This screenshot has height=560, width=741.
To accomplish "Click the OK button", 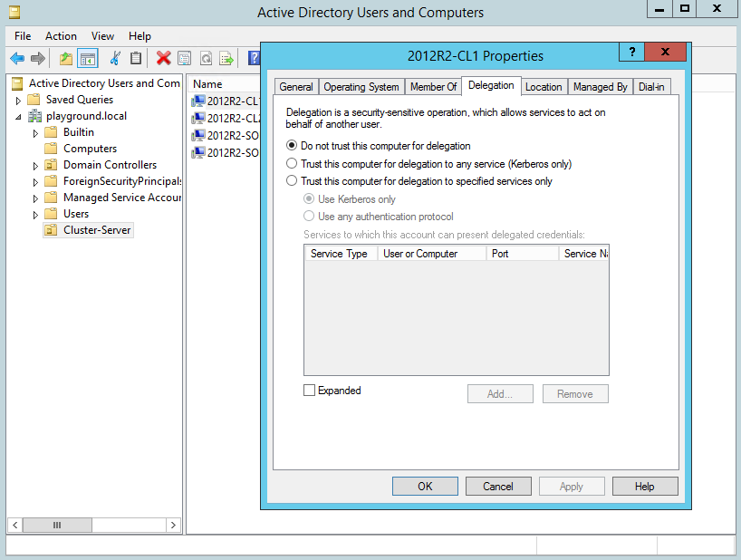I will coord(425,487).
